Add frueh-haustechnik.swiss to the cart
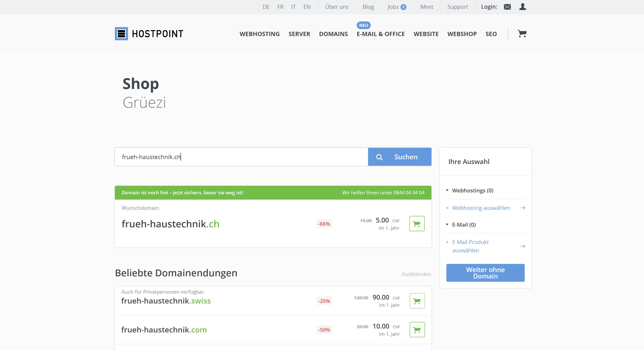The height and width of the screenshot is (350, 644). tap(417, 301)
